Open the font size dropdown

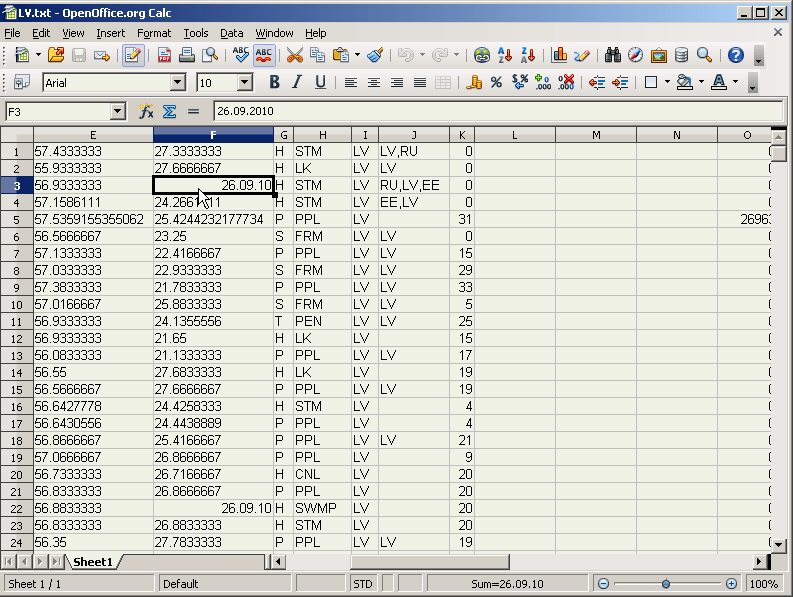(x=245, y=82)
